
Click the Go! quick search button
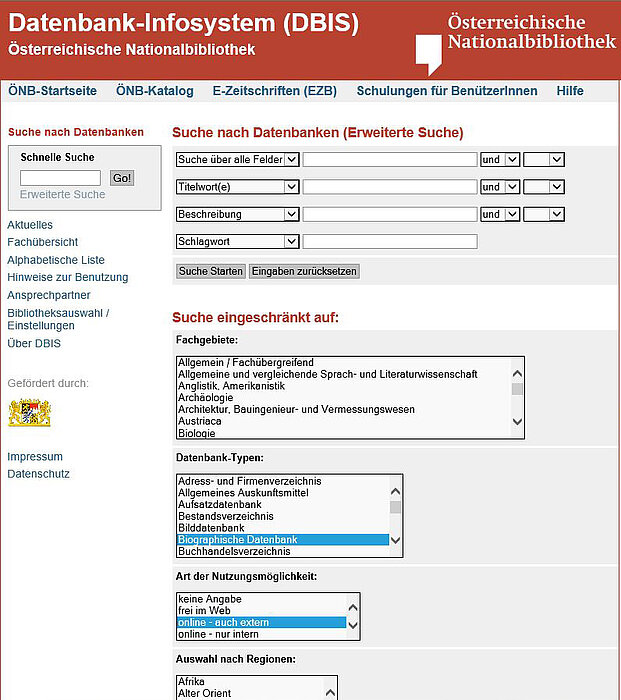pos(122,178)
